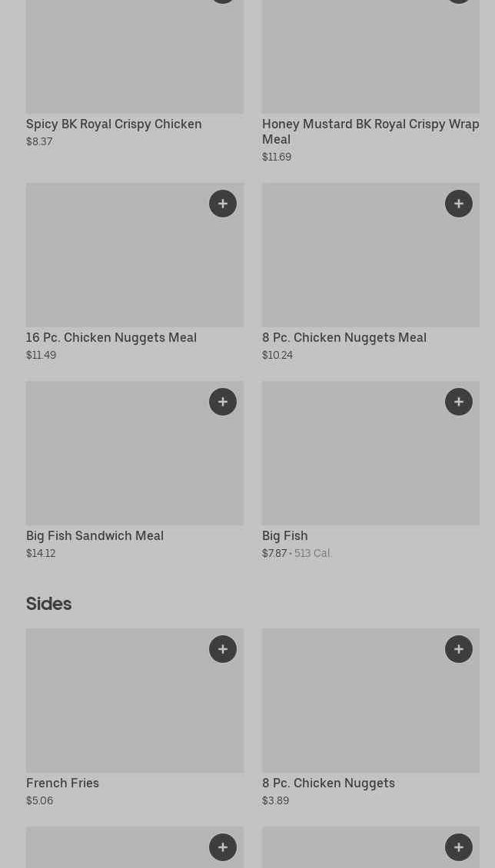The width and height of the screenshot is (495, 868).
Task: Add Big Fish Sandwich Meal with plus button
Action: click(223, 402)
